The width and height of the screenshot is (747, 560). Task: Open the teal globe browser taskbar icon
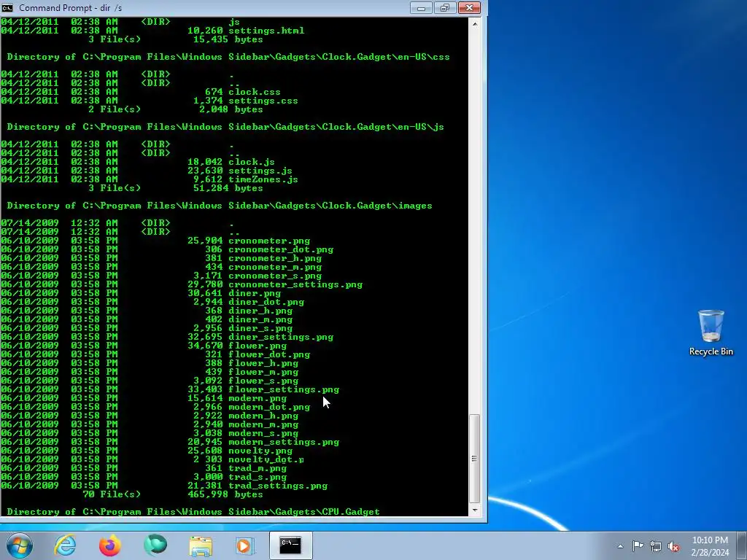[x=155, y=545]
